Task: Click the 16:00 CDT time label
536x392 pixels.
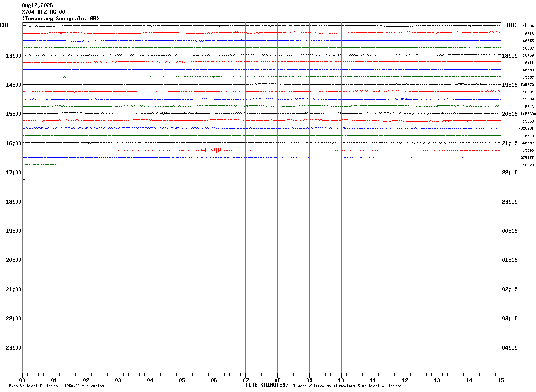Action: tap(14, 143)
